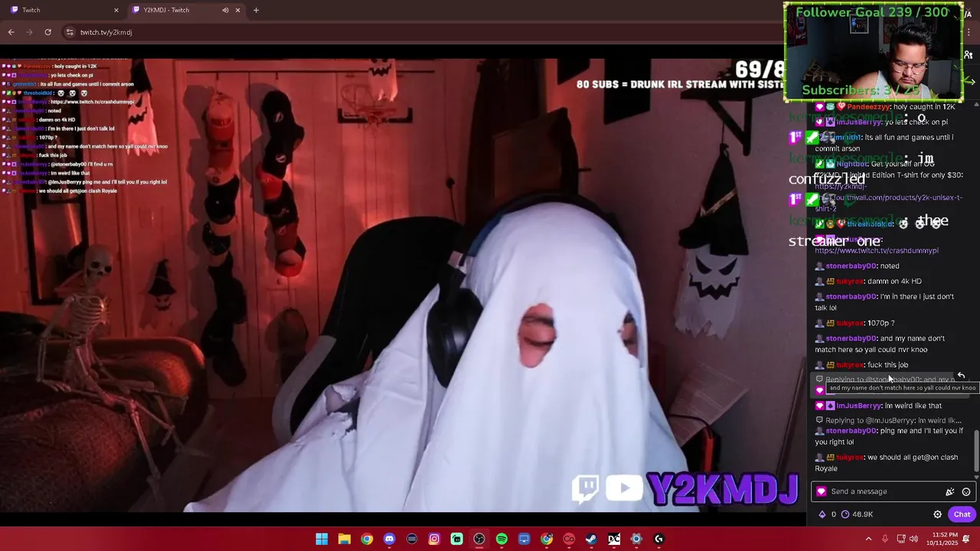Open Discord from the taskbar
This screenshot has width=980, height=551.
[x=389, y=539]
